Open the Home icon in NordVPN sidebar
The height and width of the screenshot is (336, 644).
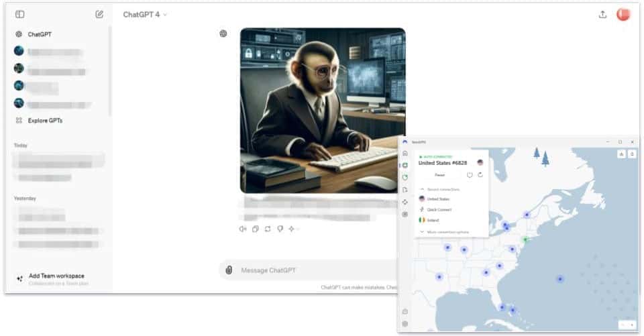[x=405, y=153]
